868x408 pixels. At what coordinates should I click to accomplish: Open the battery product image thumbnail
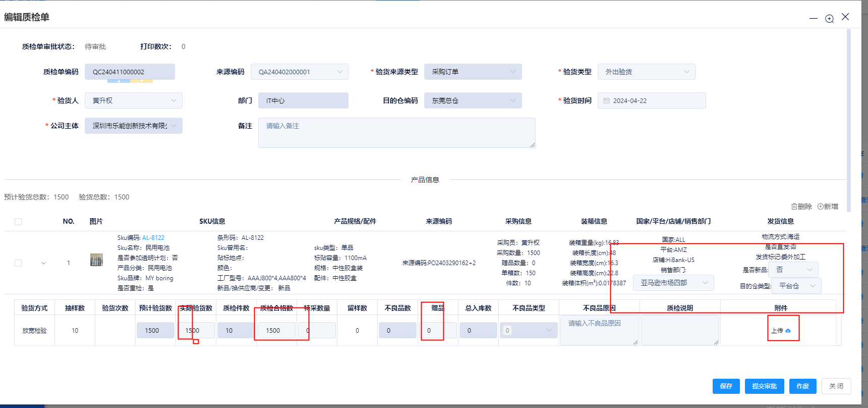click(x=96, y=260)
